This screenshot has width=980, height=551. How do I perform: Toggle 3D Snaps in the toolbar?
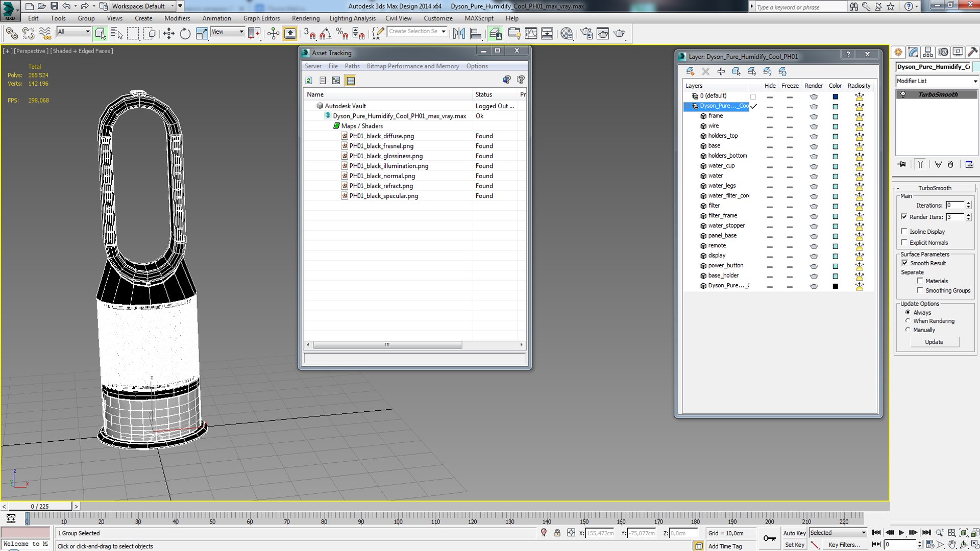click(309, 34)
